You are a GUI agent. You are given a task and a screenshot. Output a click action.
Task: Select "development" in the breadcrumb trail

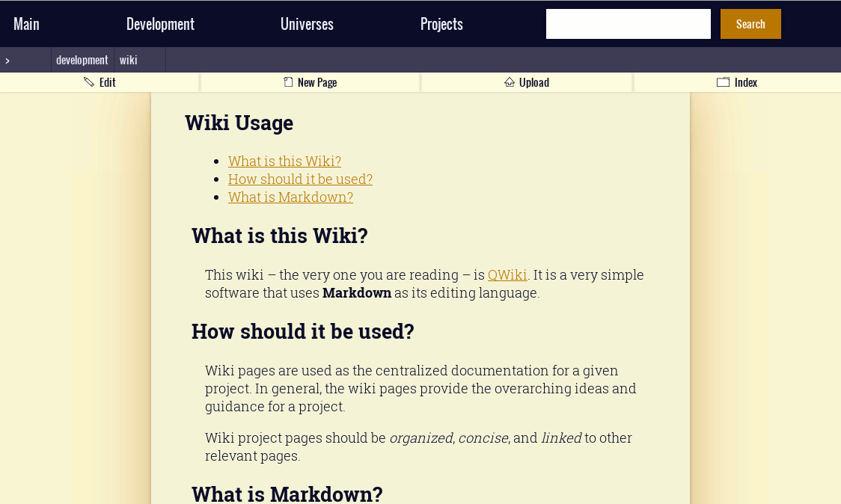tap(82, 60)
